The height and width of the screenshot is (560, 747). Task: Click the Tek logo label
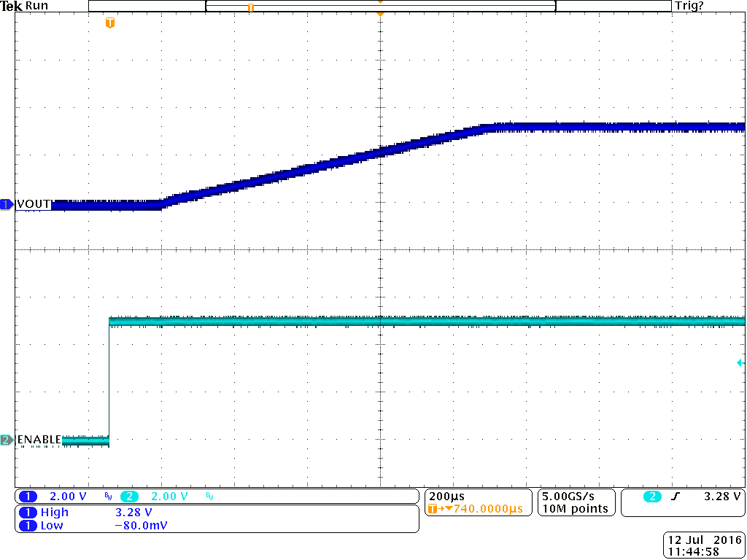[x=10, y=6]
